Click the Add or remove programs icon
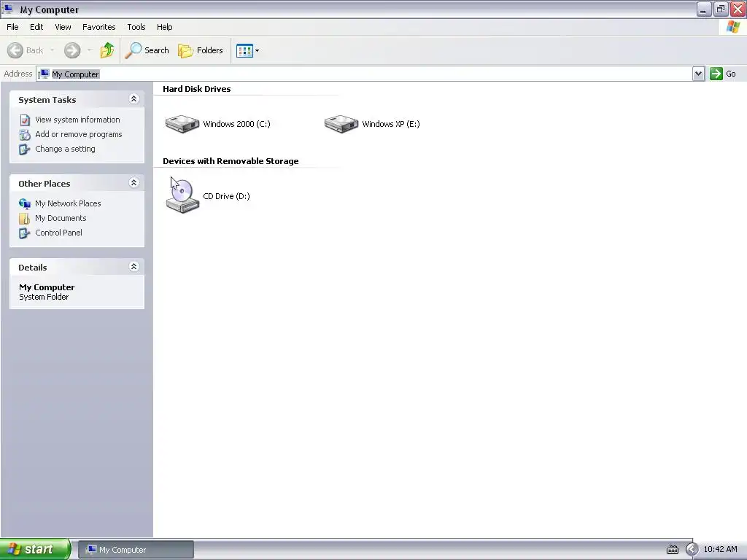 tap(25, 135)
